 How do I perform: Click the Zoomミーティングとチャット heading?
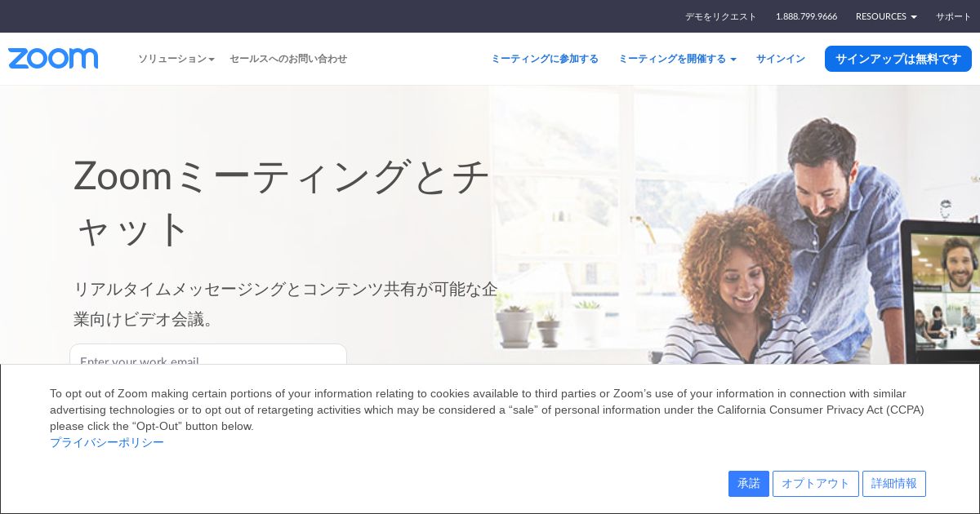(x=282, y=202)
